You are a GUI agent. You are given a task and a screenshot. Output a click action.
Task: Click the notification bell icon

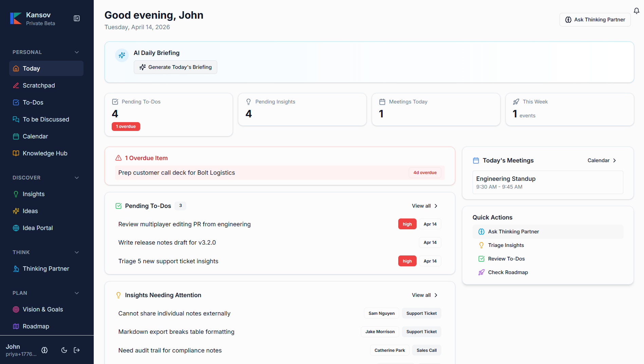coord(637,11)
